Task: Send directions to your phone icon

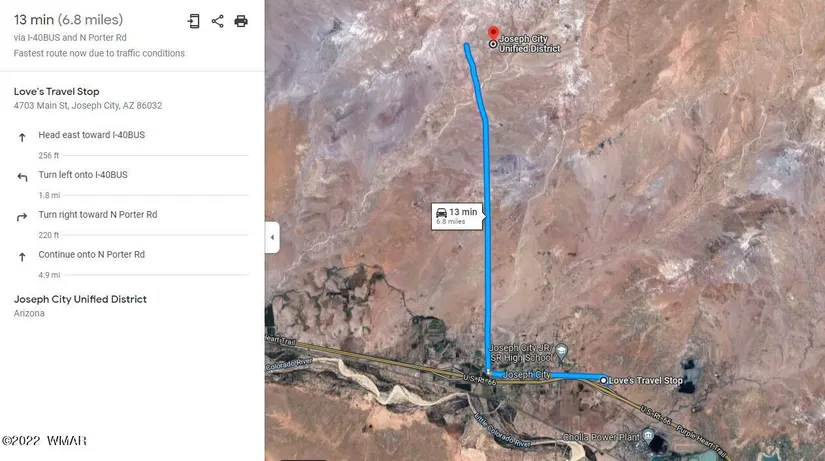Action: click(194, 21)
